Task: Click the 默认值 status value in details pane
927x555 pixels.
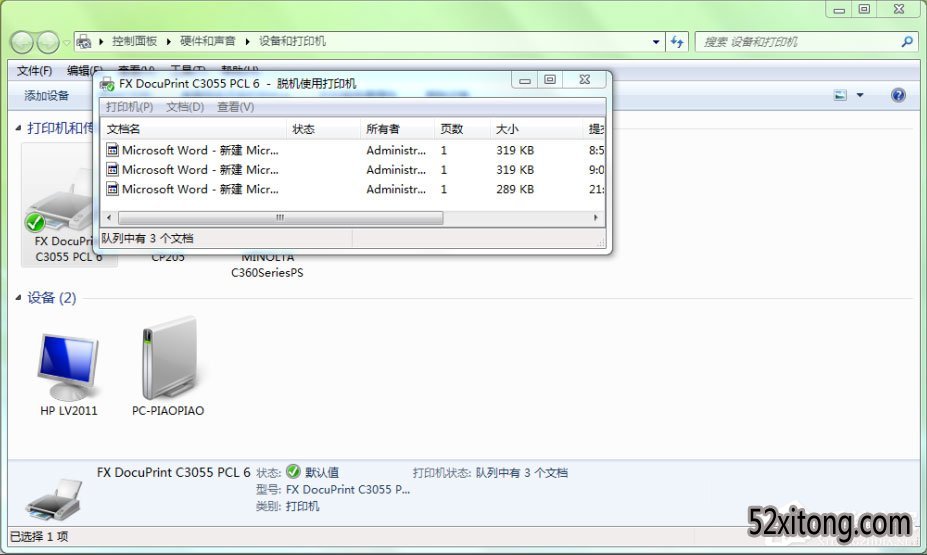Action: [x=322, y=472]
